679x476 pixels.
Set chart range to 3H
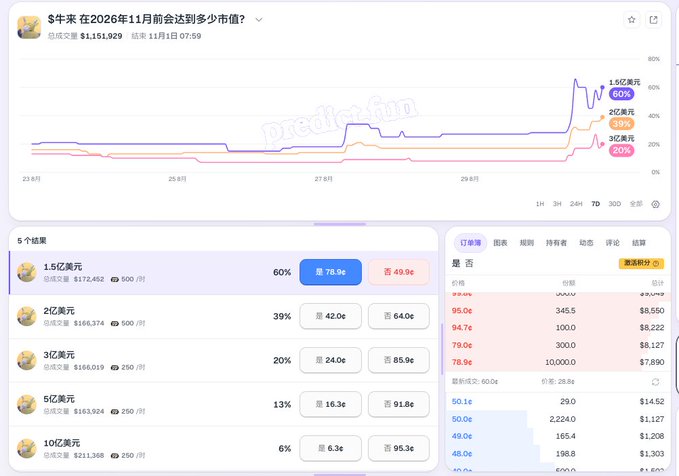[x=557, y=204]
